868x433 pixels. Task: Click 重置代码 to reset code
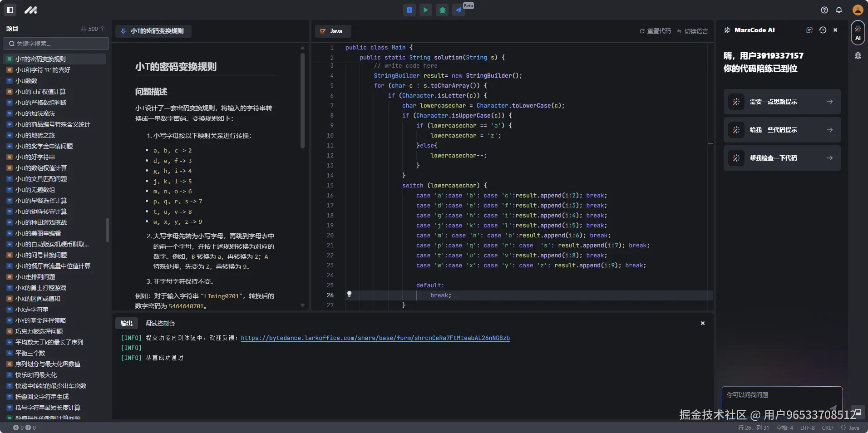655,31
